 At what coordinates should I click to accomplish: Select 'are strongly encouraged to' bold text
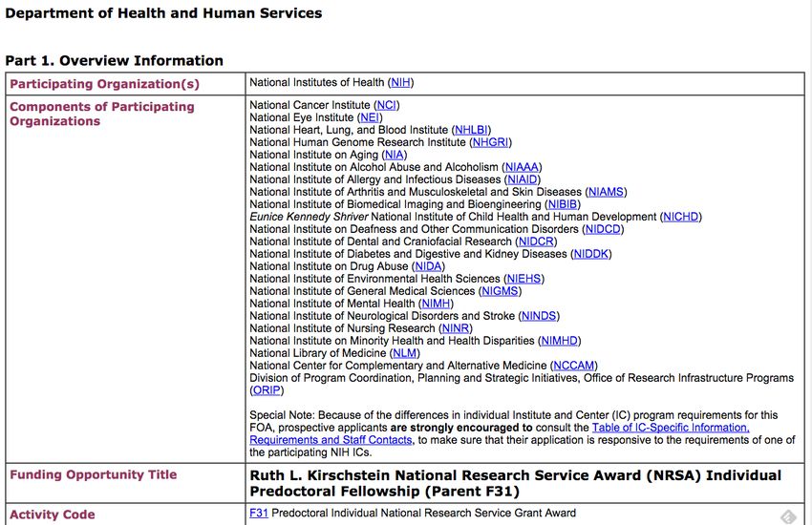[x=461, y=428]
